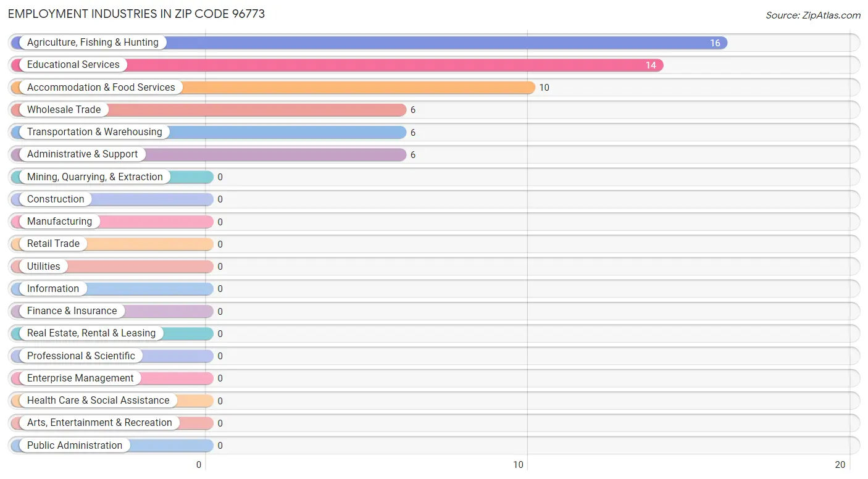Click the Utilities label
The height and width of the screenshot is (479, 868).
click(x=44, y=267)
